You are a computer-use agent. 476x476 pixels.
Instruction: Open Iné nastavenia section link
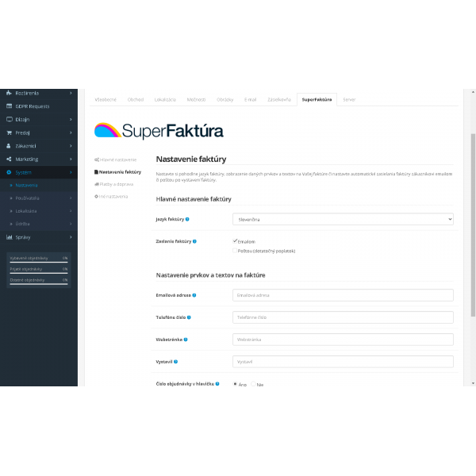tap(111, 197)
